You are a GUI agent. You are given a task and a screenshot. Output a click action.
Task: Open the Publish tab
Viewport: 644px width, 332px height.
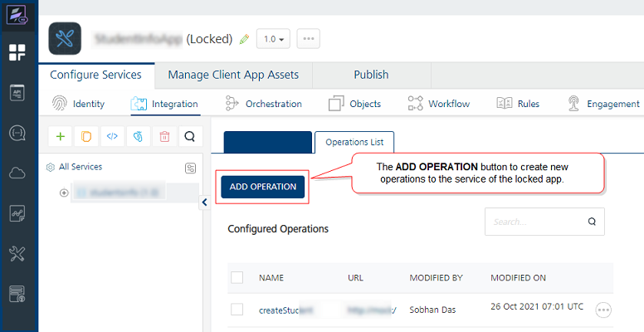(x=371, y=75)
